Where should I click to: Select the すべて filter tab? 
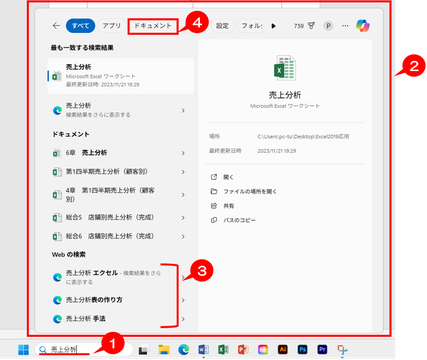tap(80, 26)
